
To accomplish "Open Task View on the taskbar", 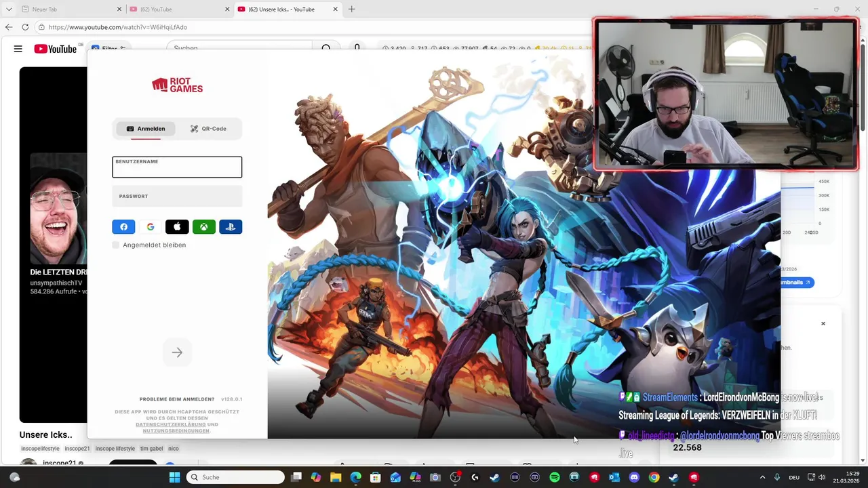I will 296,477.
